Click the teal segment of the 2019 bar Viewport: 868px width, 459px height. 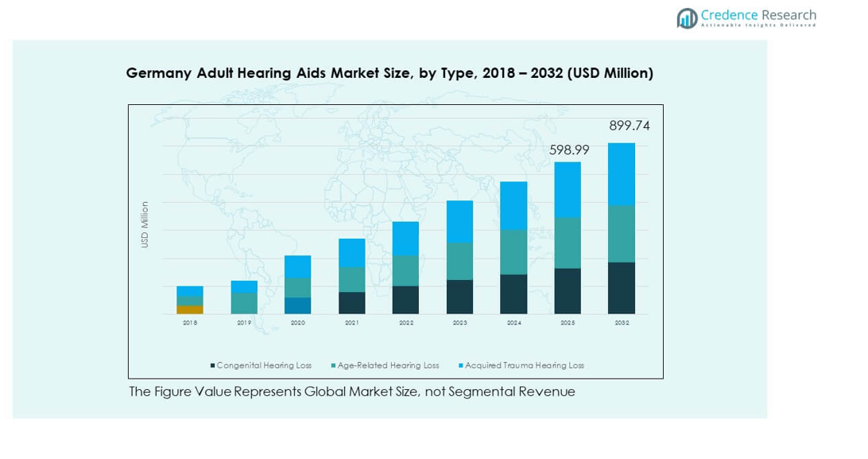coord(244,303)
